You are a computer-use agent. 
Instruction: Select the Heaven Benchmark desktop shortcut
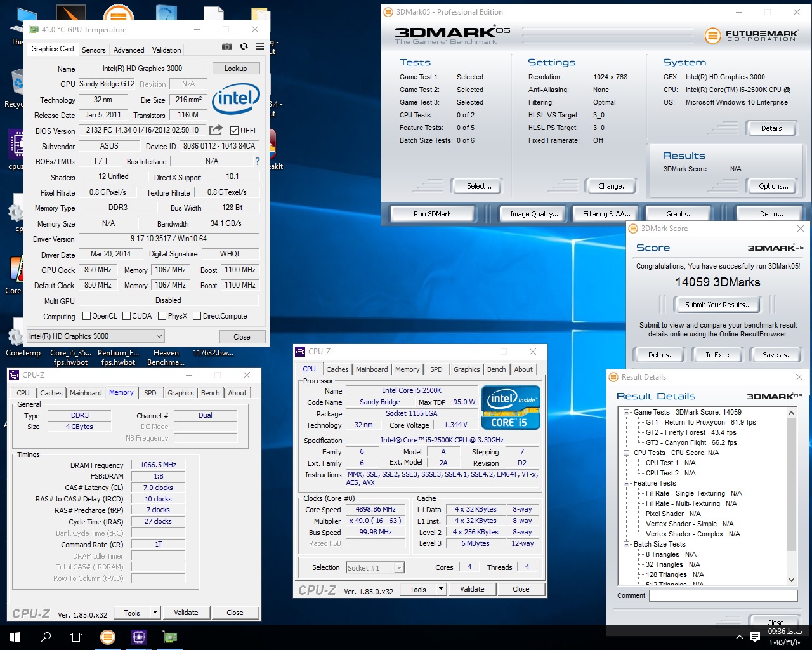click(x=166, y=357)
